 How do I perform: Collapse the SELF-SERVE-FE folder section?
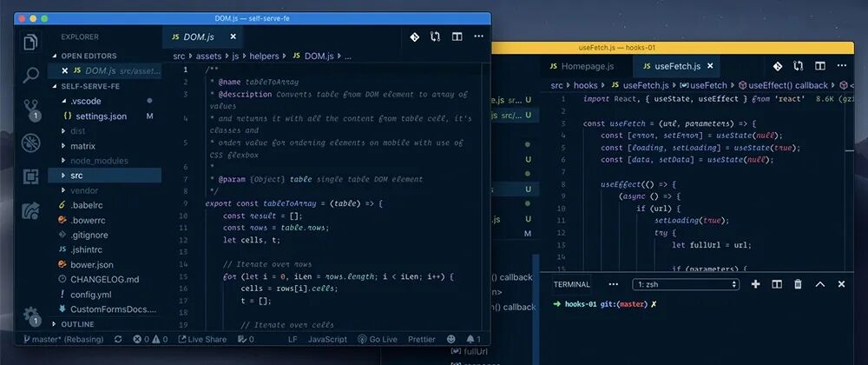(x=86, y=86)
